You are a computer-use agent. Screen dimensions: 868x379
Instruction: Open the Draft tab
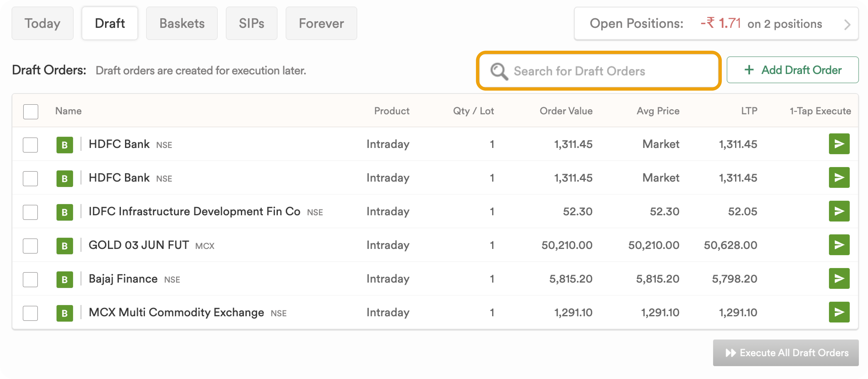pos(110,23)
